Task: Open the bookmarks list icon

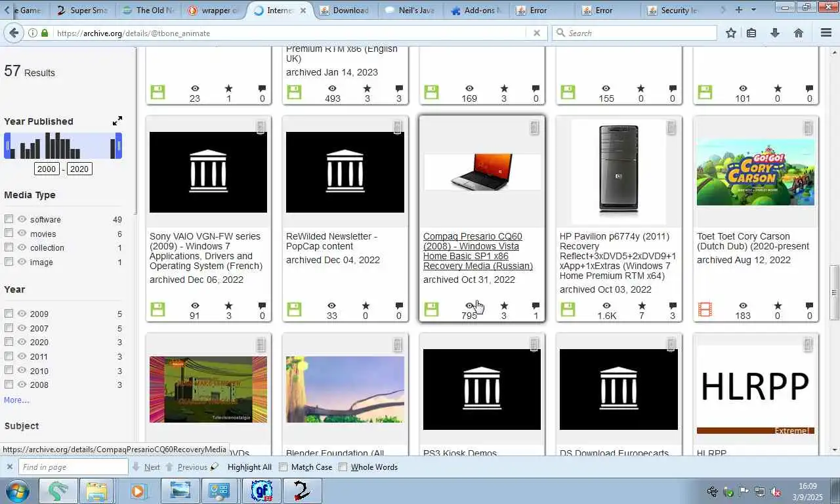Action: click(751, 33)
